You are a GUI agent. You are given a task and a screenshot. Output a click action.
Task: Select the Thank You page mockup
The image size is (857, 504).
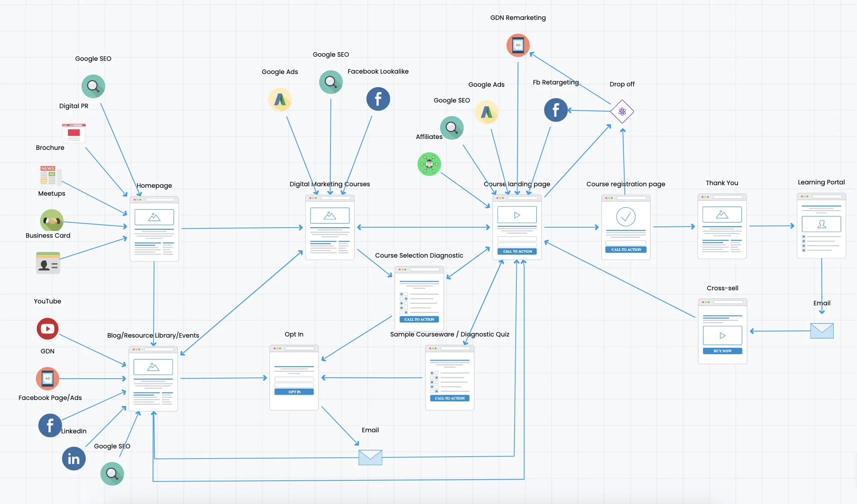click(722, 226)
